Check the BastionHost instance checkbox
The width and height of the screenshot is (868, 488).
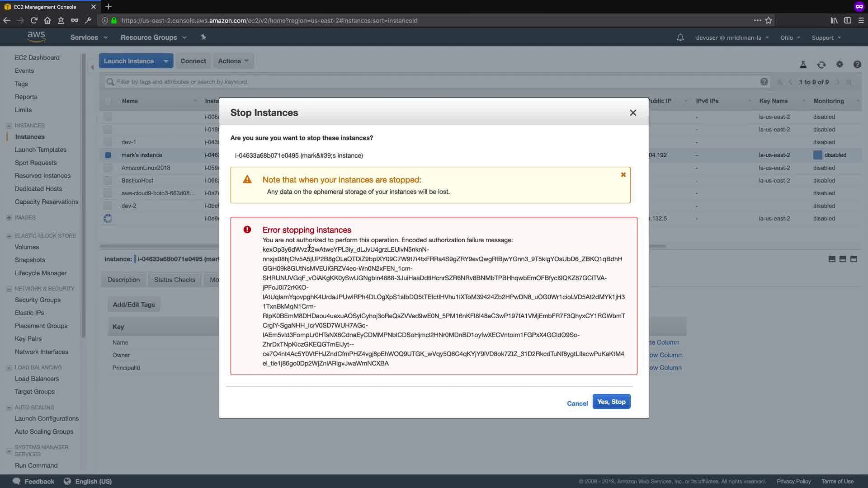pos(108,180)
